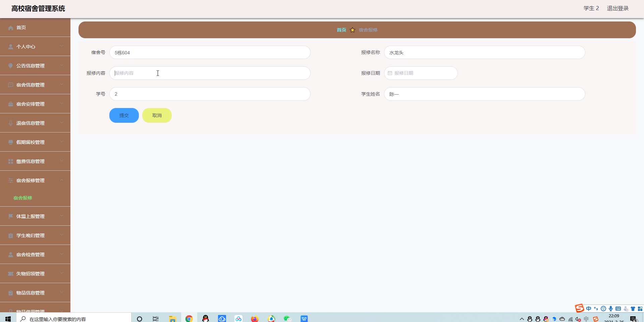Expand the 体温上报管理 chevron

62,216
